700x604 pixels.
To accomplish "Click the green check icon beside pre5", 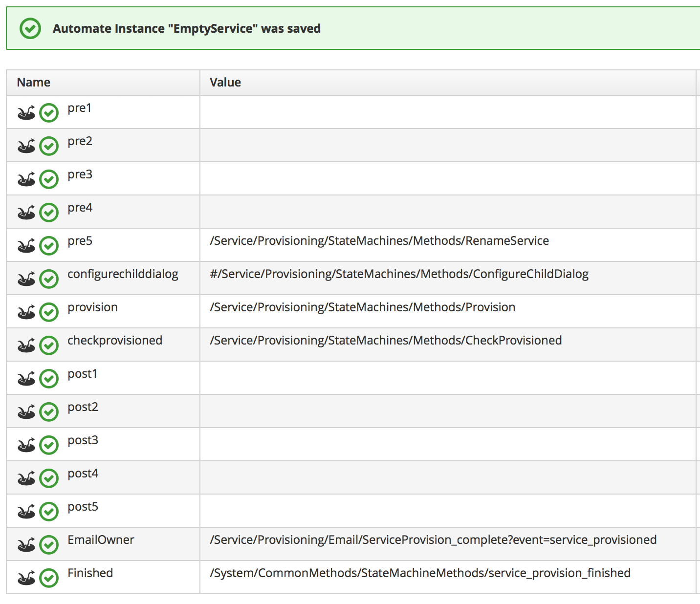I will [x=49, y=246].
